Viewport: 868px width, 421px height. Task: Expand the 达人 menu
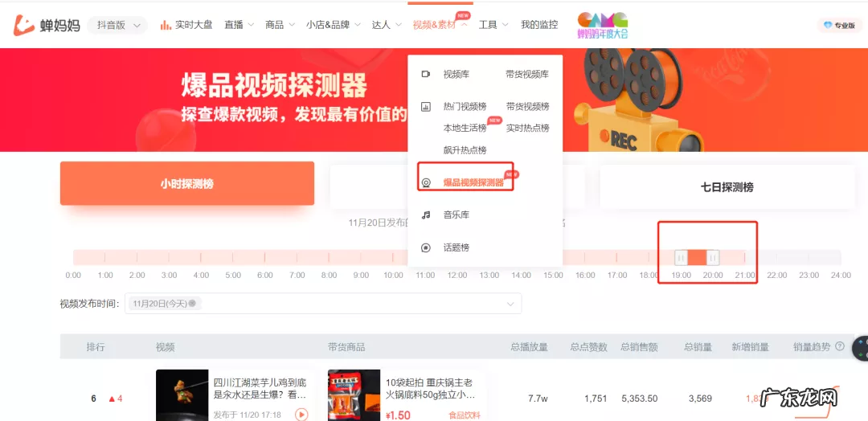pos(387,25)
